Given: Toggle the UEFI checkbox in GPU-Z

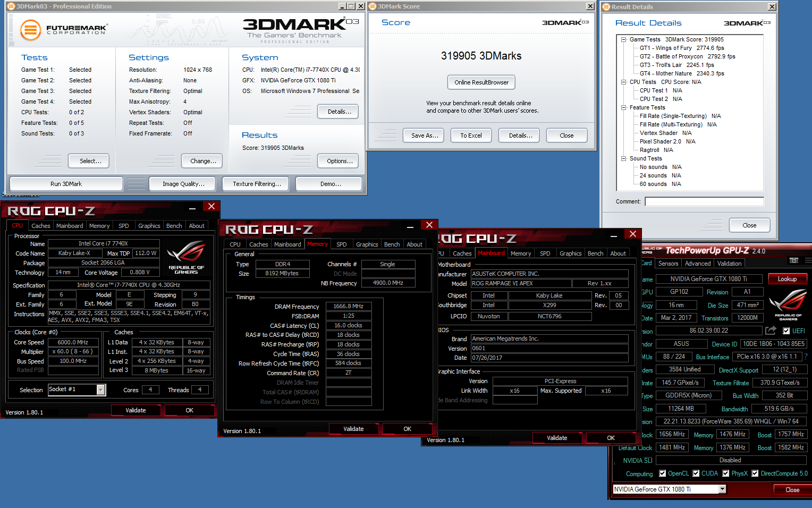Looking at the screenshot, I should tap(786, 331).
